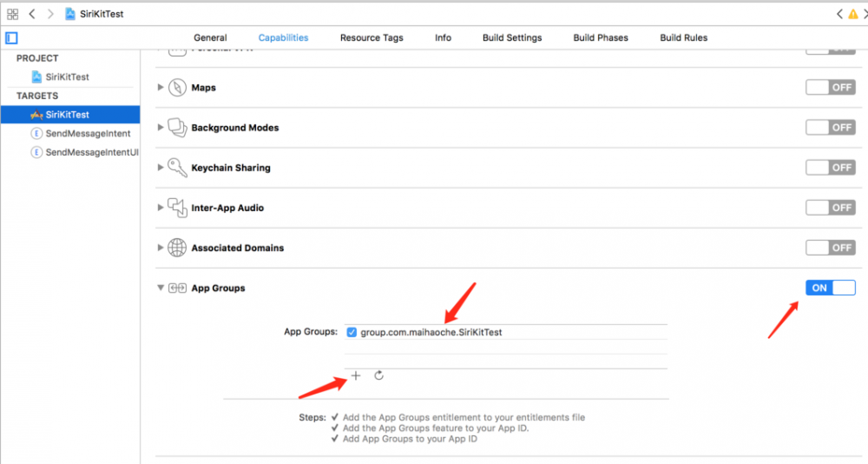Click the SendMessageIntentUI extension icon
868x464 pixels.
(36, 152)
